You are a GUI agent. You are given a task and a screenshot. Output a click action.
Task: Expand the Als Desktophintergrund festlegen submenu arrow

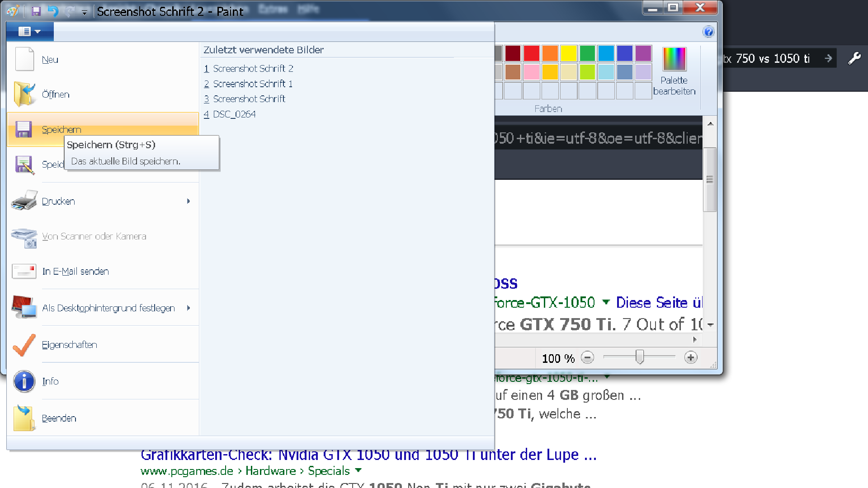(189, 308)
